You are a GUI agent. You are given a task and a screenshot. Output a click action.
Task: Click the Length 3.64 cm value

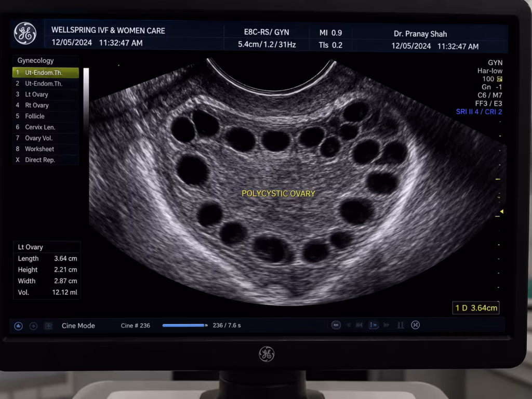(65, 259)
